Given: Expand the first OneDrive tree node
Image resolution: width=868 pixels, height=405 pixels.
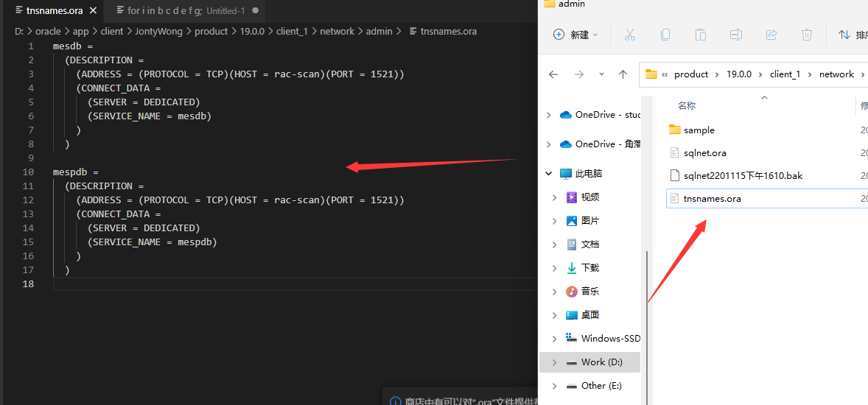Looking at the screenshot, I should point(548,115).
